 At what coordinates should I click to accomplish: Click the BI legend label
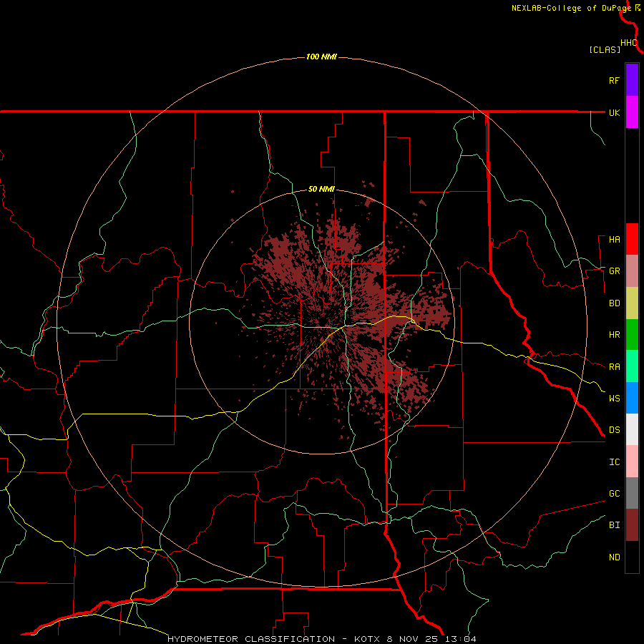[x=615, y=525]
